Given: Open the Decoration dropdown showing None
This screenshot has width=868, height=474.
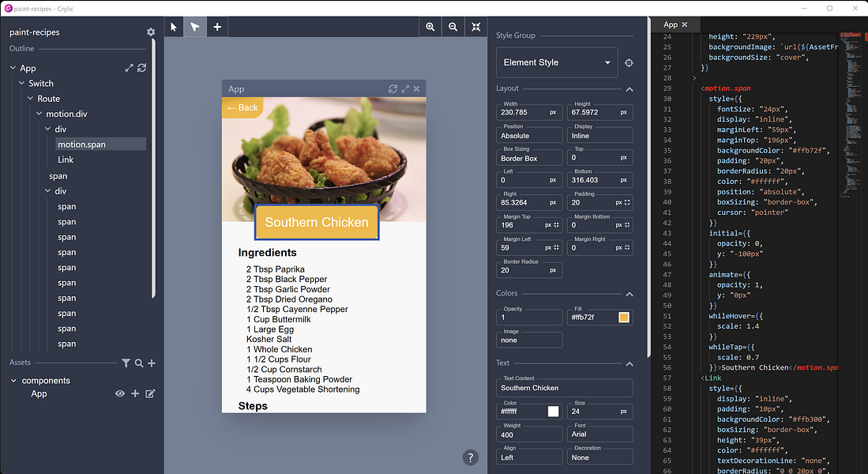Looking at the screenshot, I should click(x=600, y=457).
